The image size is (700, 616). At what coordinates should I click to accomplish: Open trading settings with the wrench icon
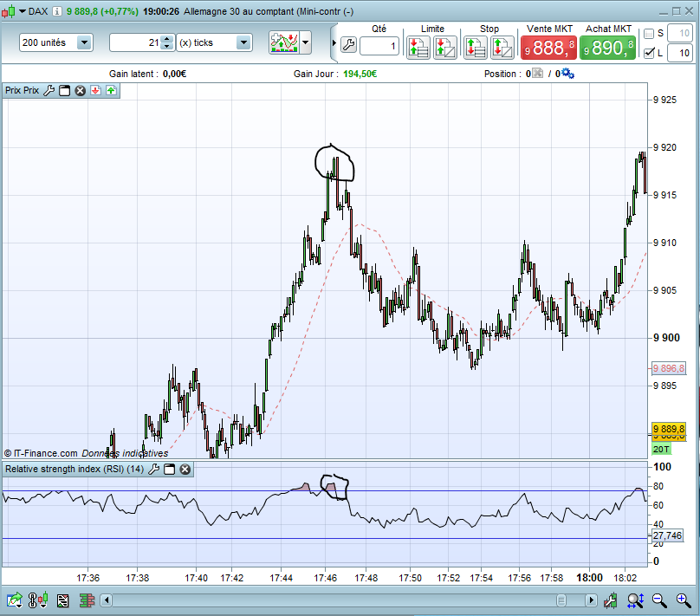click(x=348, y=45)
